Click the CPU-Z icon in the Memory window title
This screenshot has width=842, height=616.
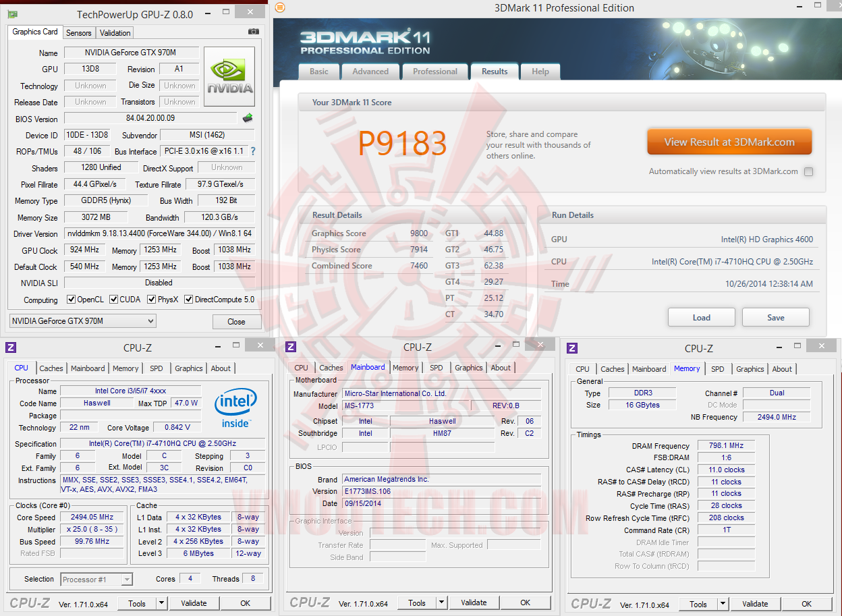pyautogui.click(x=572, y=348)
